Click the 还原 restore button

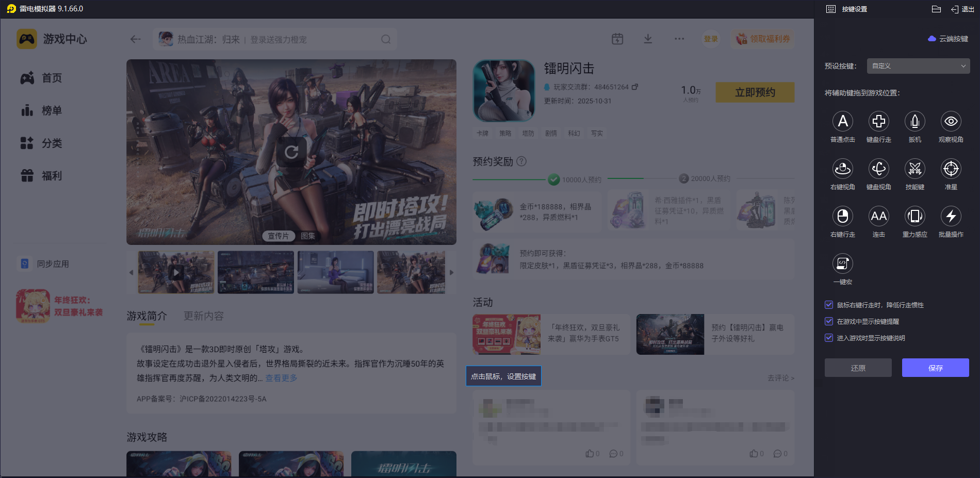(858, 368)
